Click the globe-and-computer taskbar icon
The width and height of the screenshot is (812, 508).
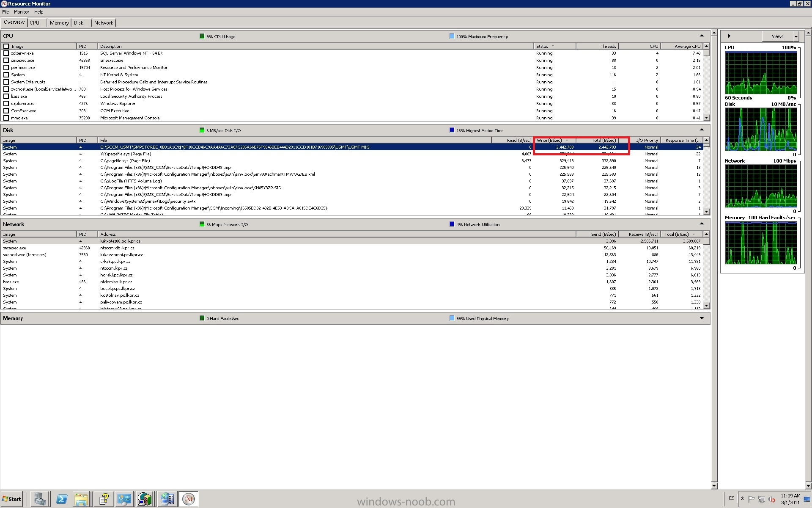pos(167,499)
